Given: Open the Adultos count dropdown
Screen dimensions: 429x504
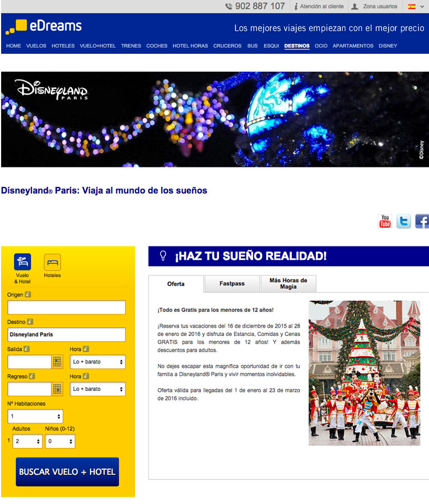Looking at the screenshot, I should click(27, 441).
